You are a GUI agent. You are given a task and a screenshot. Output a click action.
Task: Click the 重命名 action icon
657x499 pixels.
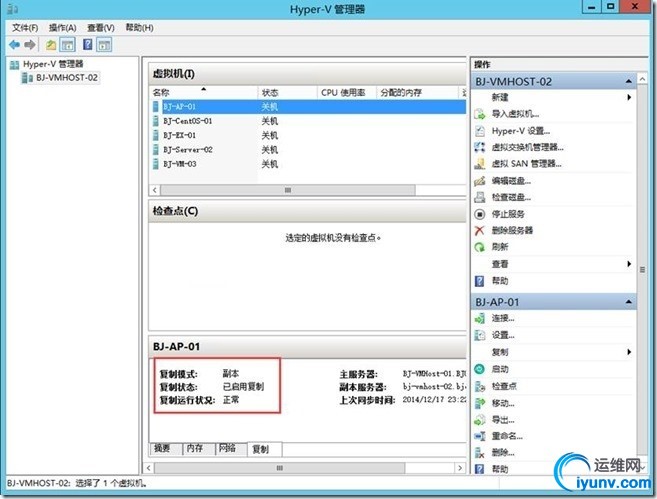[x=480, y=436]
